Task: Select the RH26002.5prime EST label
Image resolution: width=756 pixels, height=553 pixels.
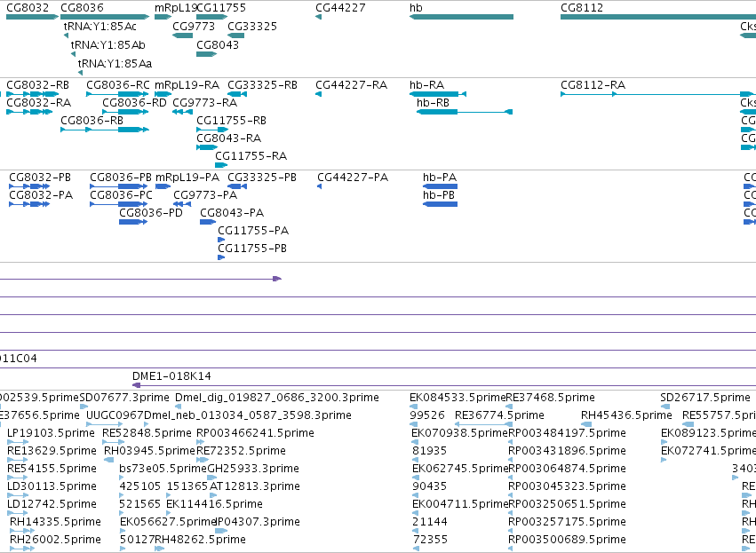Action: [x=55, y=540]
